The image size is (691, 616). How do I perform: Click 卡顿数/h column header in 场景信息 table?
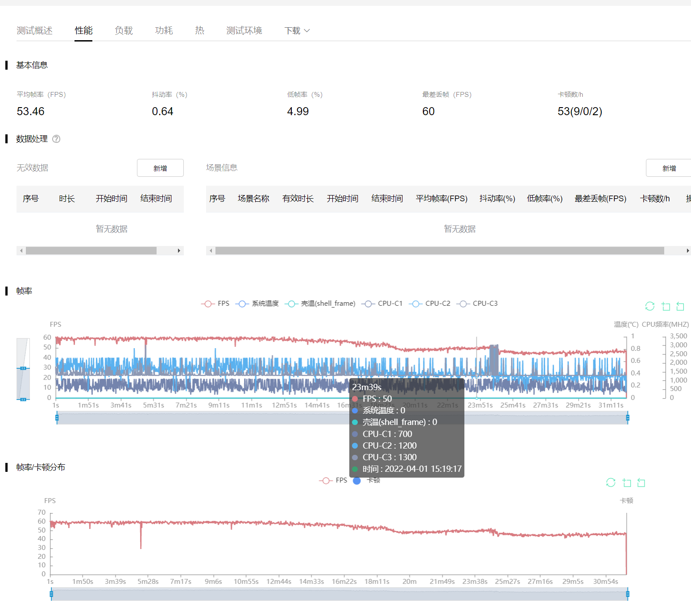tap(655, 199)
